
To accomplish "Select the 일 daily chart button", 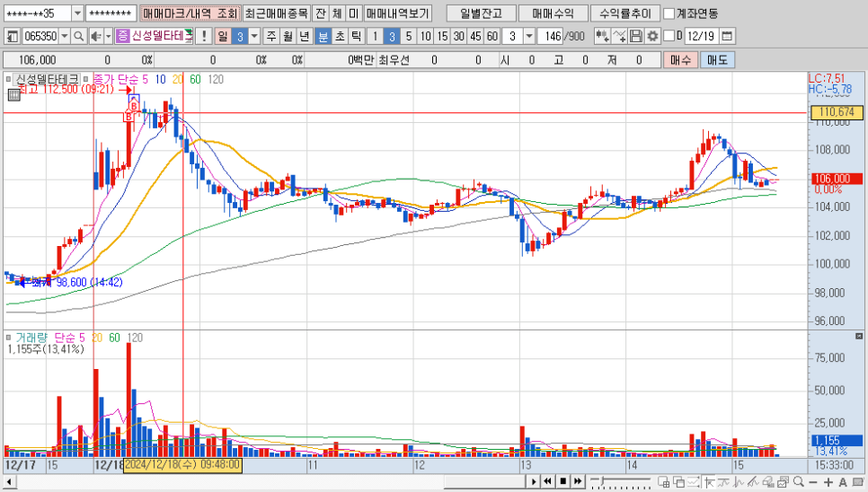I will click(223, 36).
